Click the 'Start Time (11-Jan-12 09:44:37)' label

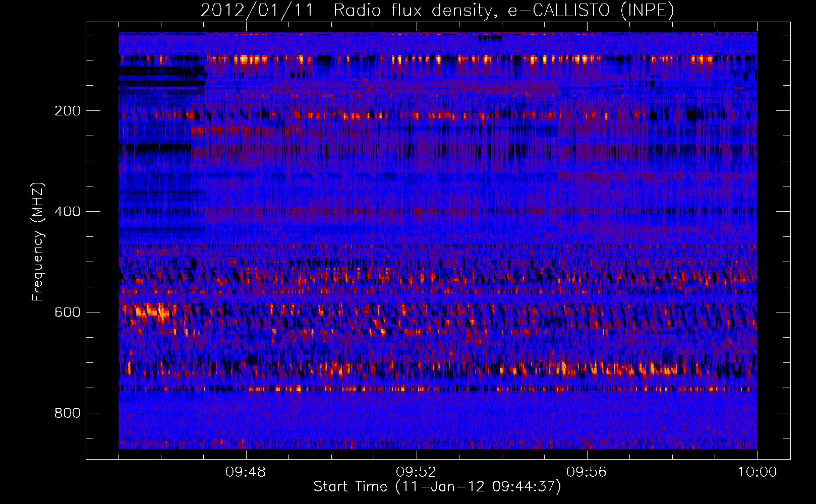(x=437, y=487)
